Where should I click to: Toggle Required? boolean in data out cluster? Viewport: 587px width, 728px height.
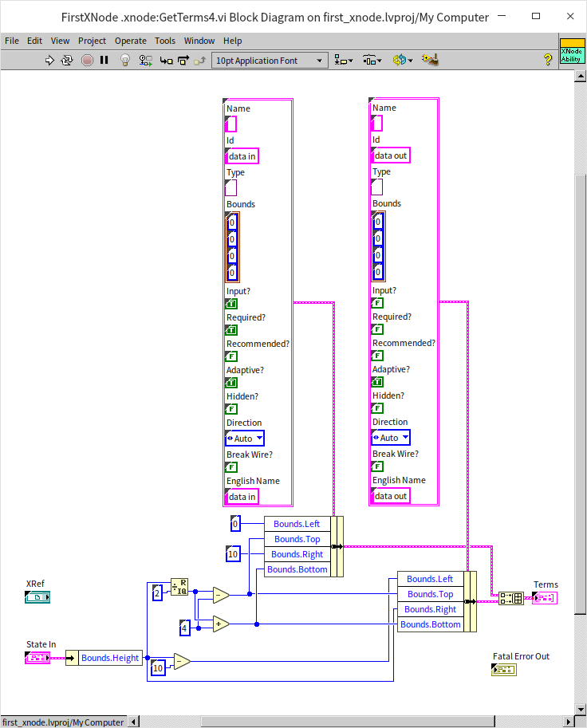pos(377,329)
